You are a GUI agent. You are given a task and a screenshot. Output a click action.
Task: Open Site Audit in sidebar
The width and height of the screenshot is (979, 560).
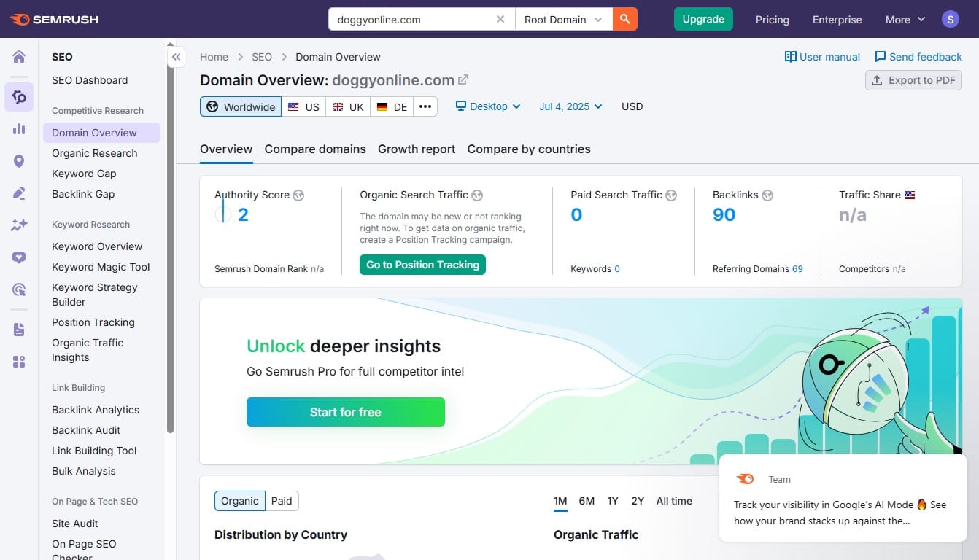coord(75,524)
